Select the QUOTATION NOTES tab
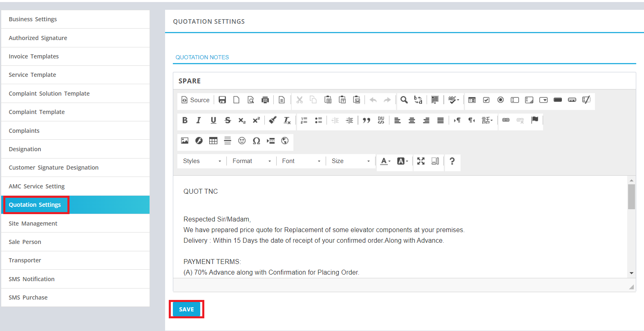644x331 pixels. click(202, 57)
